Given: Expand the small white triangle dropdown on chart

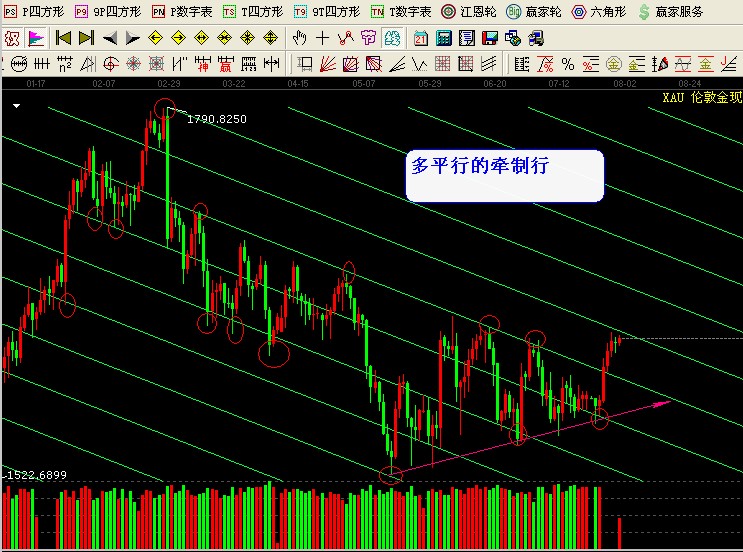Looking at the screenshot, I should coord(17,105).
